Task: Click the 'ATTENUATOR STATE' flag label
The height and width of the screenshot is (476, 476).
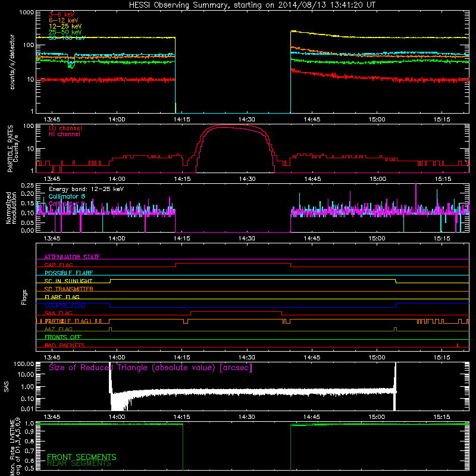Action: (x=72, y=257)
